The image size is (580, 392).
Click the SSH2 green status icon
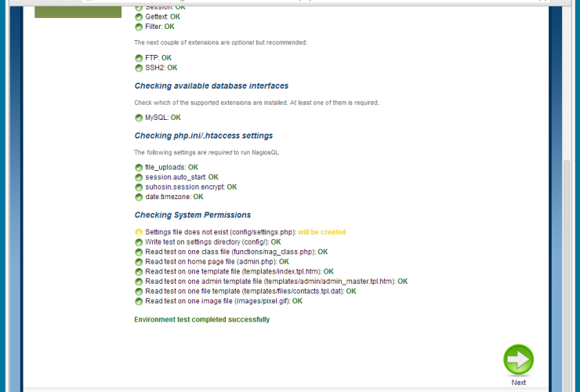point(139,68)
